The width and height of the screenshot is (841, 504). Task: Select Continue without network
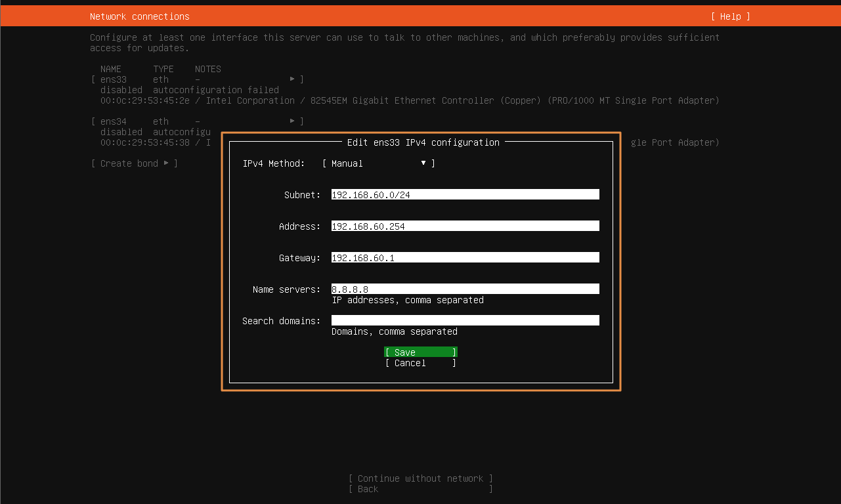(x=421, y=478)
